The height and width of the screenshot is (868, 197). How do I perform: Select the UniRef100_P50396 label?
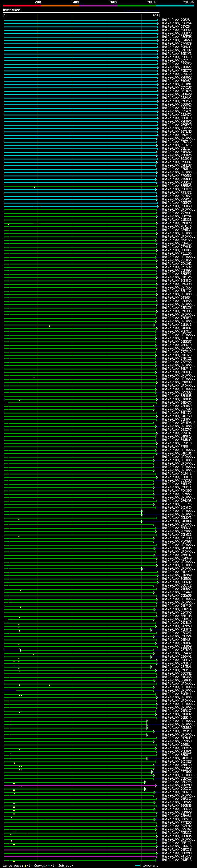point(176,311)
